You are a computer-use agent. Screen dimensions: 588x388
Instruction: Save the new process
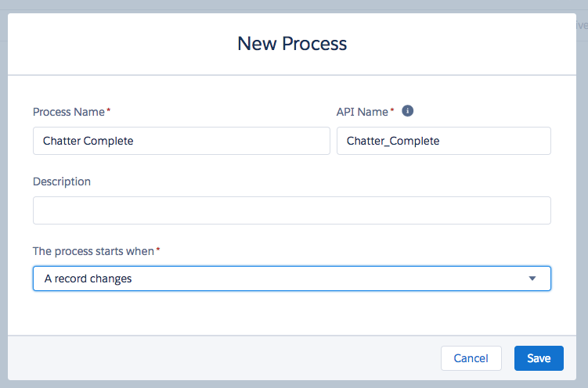[539, 358]
